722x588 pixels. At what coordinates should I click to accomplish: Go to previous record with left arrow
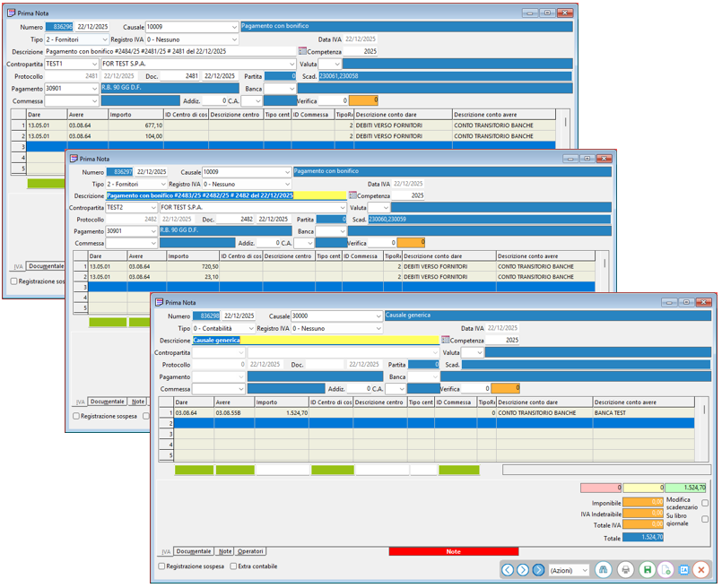click(x=508, y=570)
